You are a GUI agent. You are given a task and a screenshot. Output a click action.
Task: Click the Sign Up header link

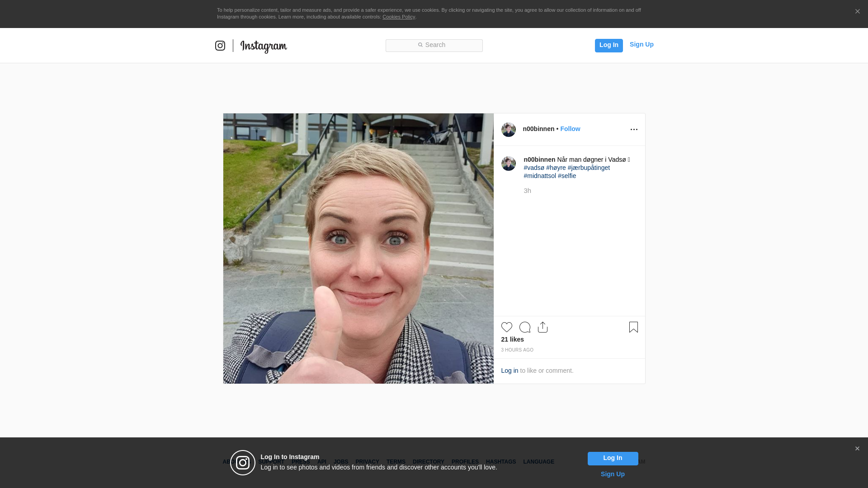(x=641, y=44)
